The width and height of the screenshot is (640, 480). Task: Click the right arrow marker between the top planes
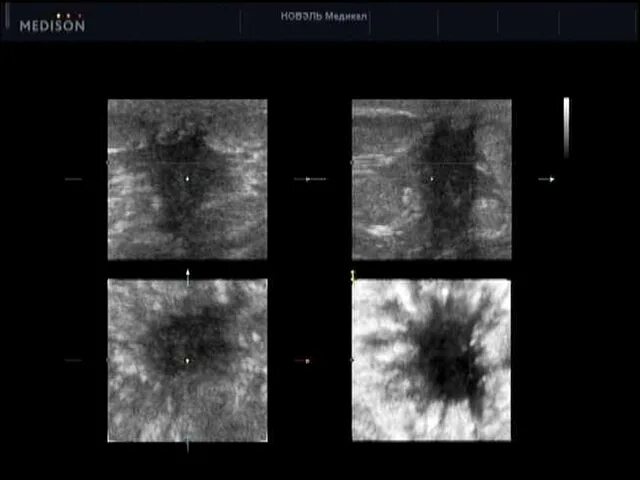(310, 179)
